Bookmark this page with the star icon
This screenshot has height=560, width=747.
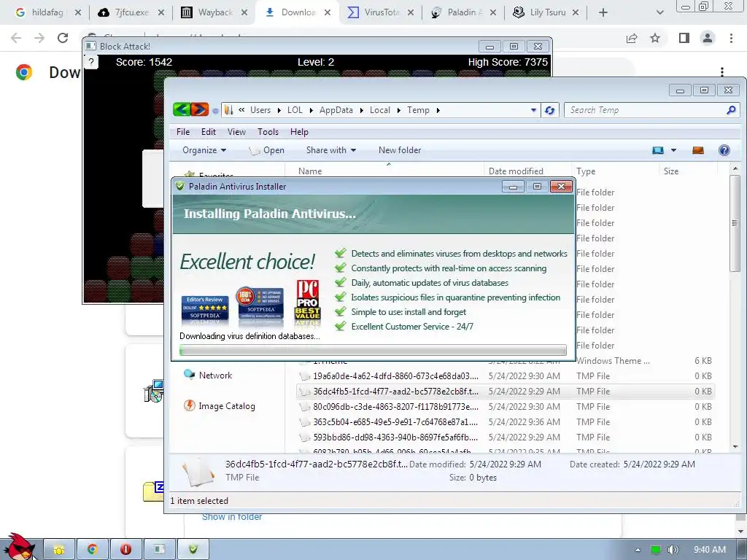coord(655,38)
